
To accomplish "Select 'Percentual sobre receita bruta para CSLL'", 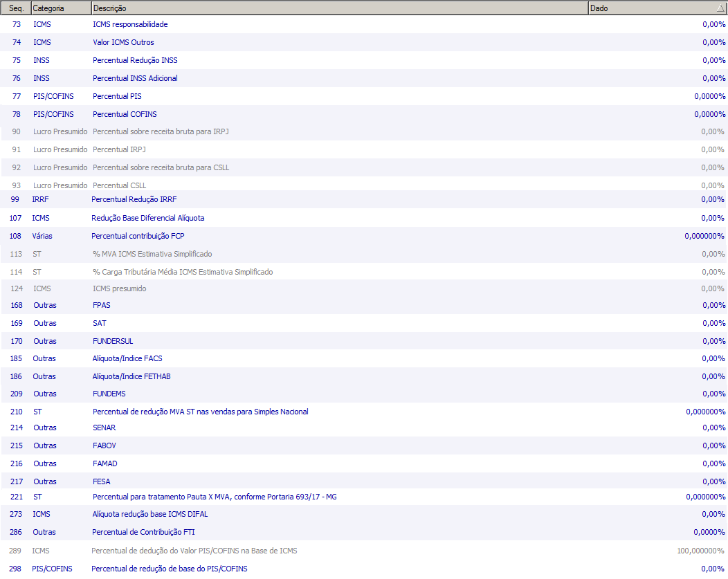I will click(x=364, y=167).
